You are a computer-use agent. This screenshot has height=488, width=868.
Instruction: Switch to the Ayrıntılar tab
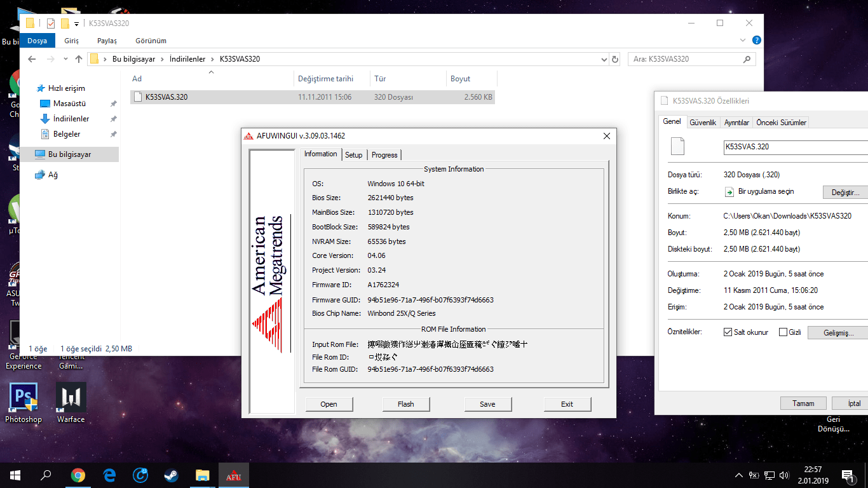pyautogui.click(x=736, y=123)
